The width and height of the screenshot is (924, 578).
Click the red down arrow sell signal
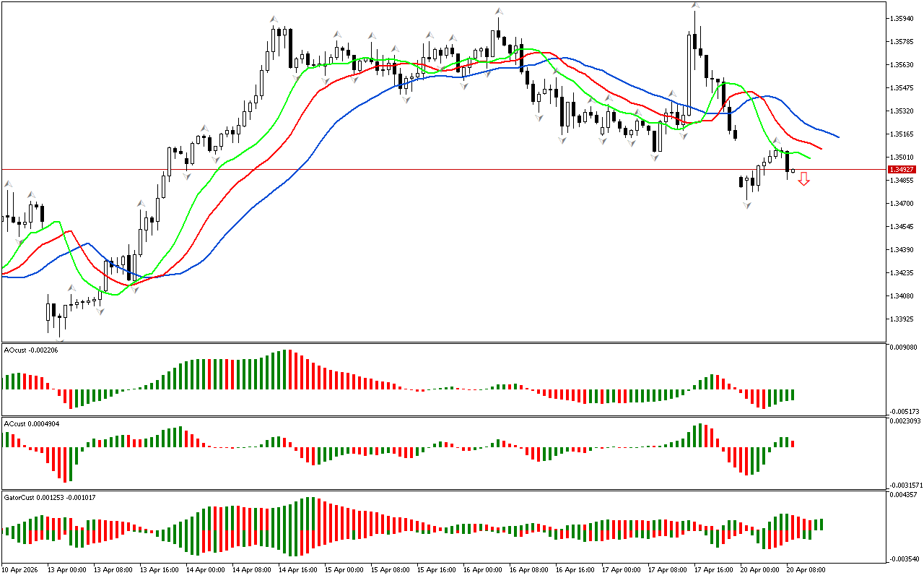[803, 178]
